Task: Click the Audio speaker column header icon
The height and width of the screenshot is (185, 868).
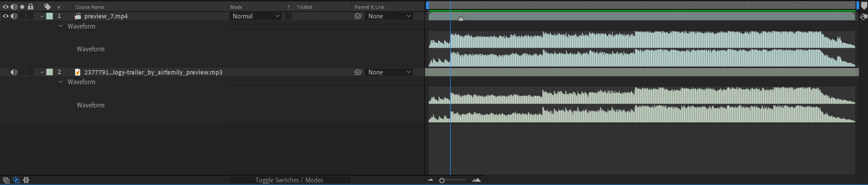Action: click(x=14, y=7)
